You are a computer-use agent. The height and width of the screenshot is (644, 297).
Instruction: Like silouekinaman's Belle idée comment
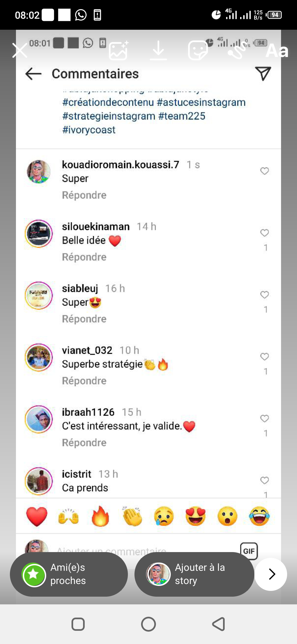265,233
